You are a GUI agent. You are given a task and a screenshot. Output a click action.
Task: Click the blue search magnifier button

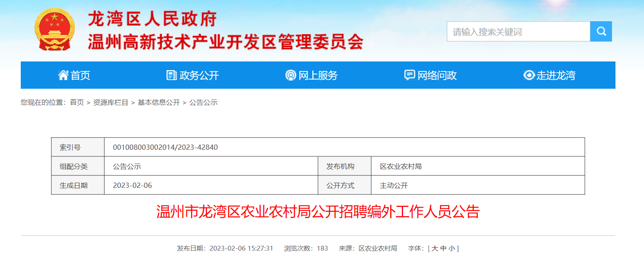(x=601, y=32)
